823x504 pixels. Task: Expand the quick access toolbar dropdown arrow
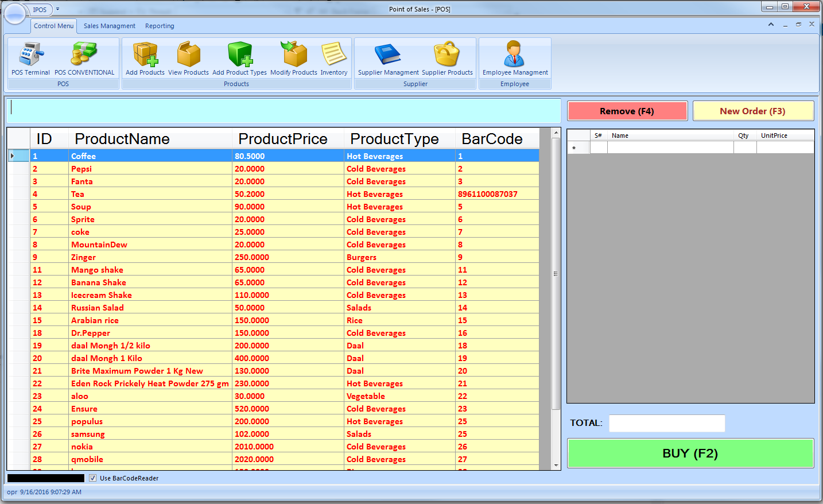tap(57, 9)
